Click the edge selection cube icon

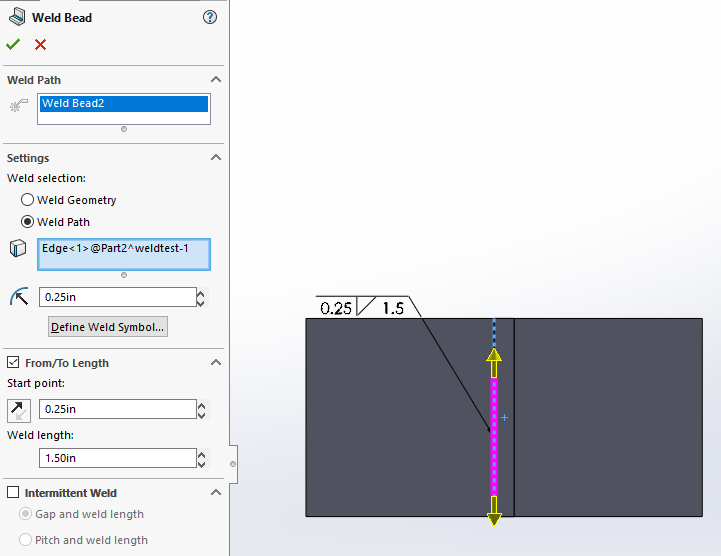(18, 248)
